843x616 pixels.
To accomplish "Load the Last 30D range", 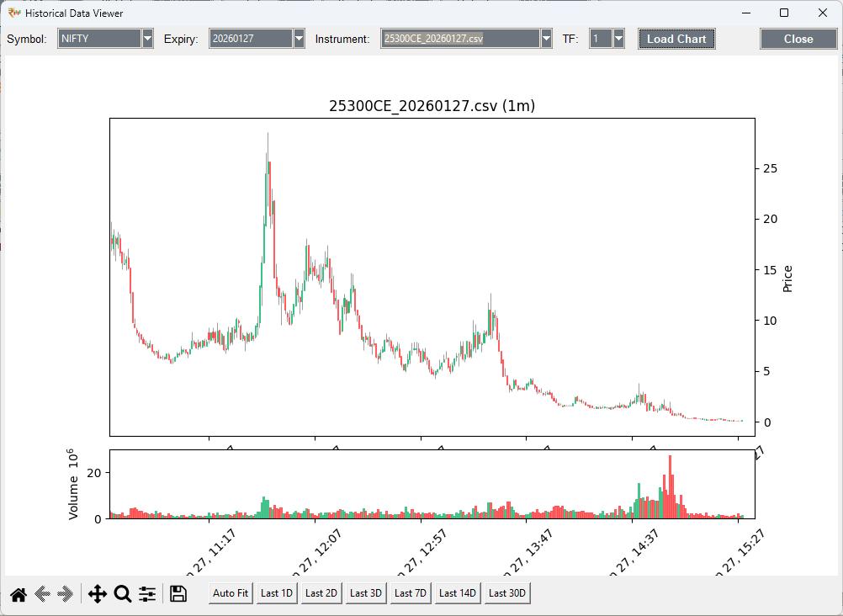I will click(x=506, y=592).
